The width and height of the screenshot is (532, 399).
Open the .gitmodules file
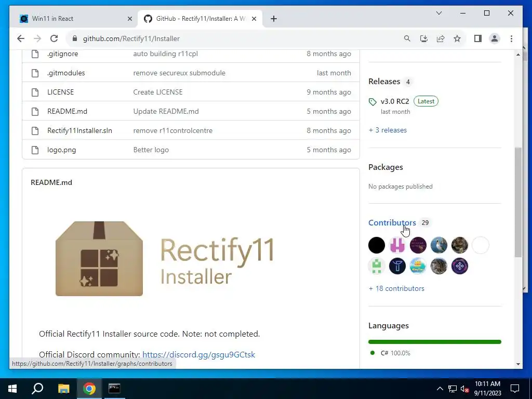click(x=66, y=73)
